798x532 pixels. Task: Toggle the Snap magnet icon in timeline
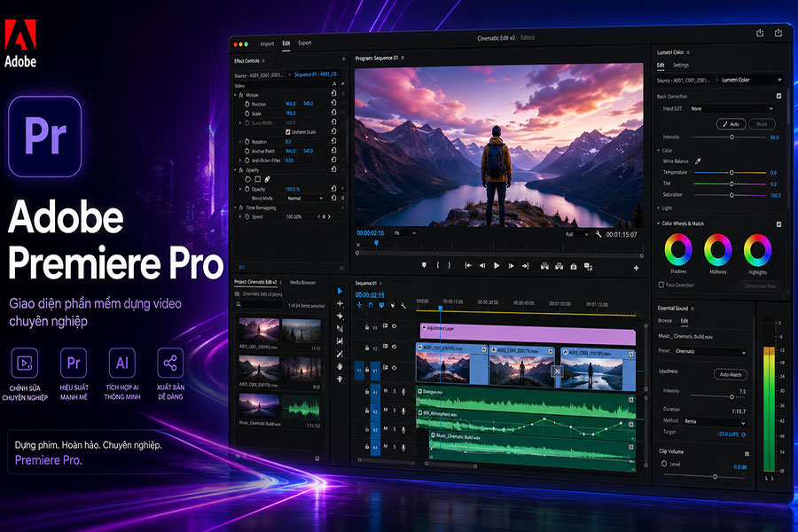click(371, 305)
